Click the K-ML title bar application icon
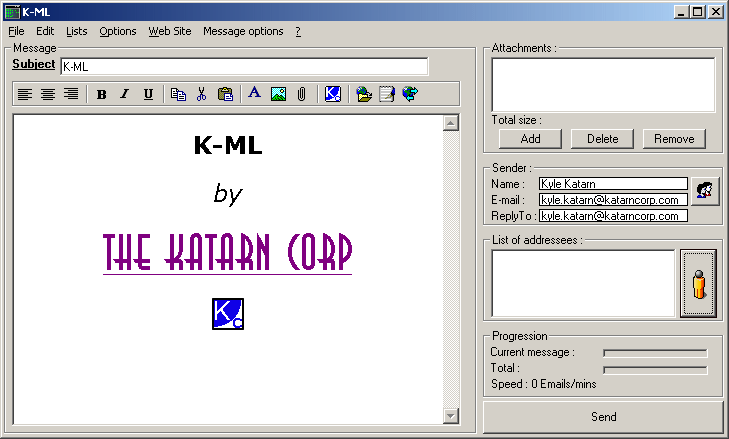Screen dimensions: 729x439 [12, 12]
